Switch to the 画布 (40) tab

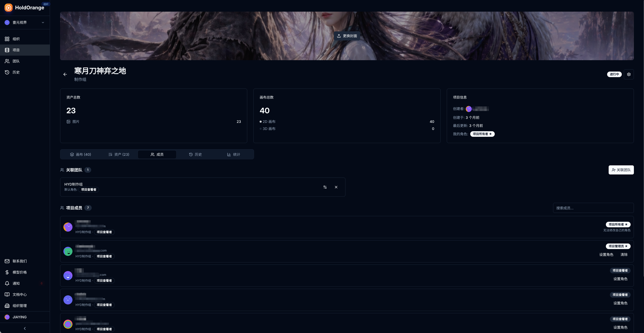pos(81,154)
